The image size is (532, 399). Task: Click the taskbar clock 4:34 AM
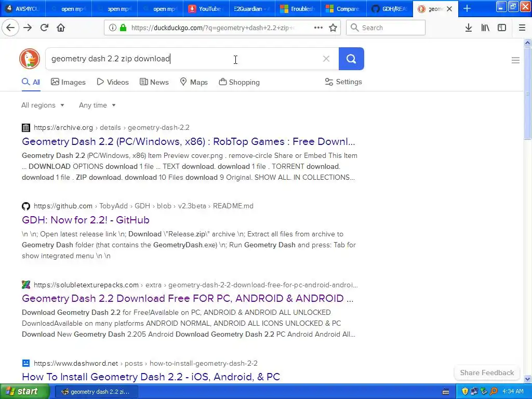513,392
